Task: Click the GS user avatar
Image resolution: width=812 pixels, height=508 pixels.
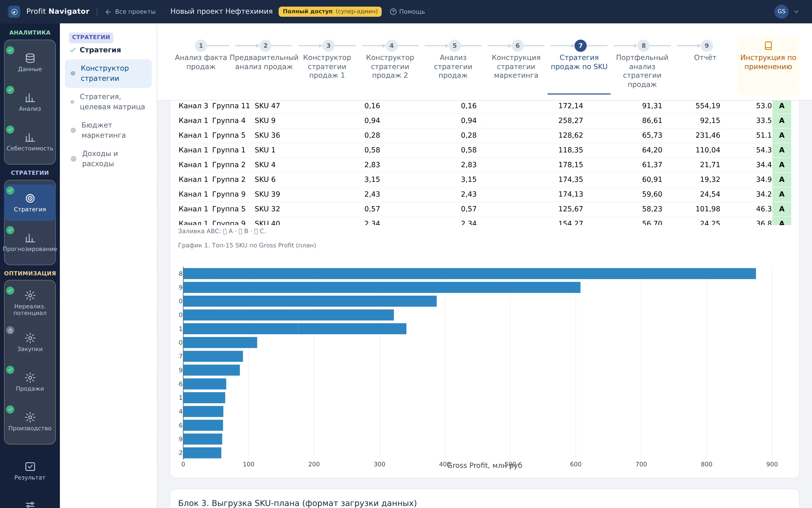Action: pos(781,11)
